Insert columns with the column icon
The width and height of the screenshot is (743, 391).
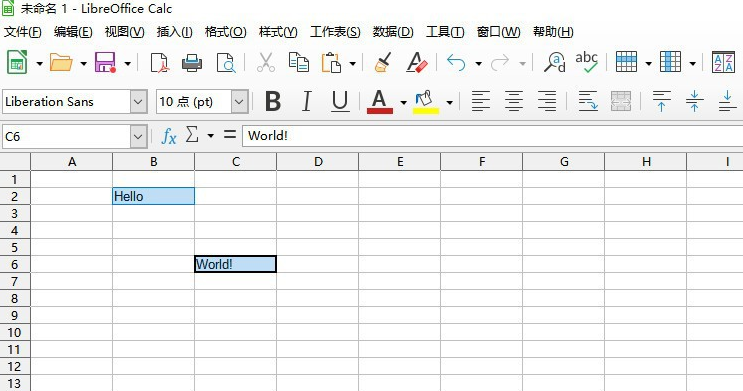670,62
